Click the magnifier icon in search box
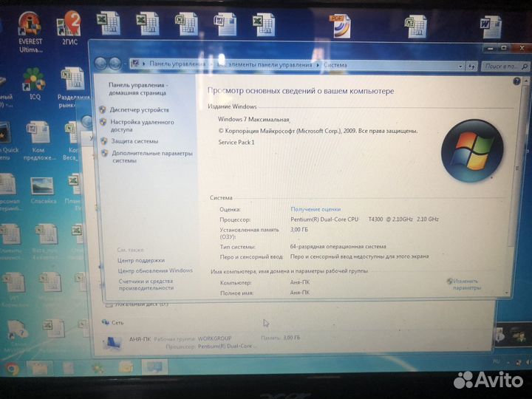Image resolution: width=532 pixels, height=399 pixels. (x=525, y=66)
